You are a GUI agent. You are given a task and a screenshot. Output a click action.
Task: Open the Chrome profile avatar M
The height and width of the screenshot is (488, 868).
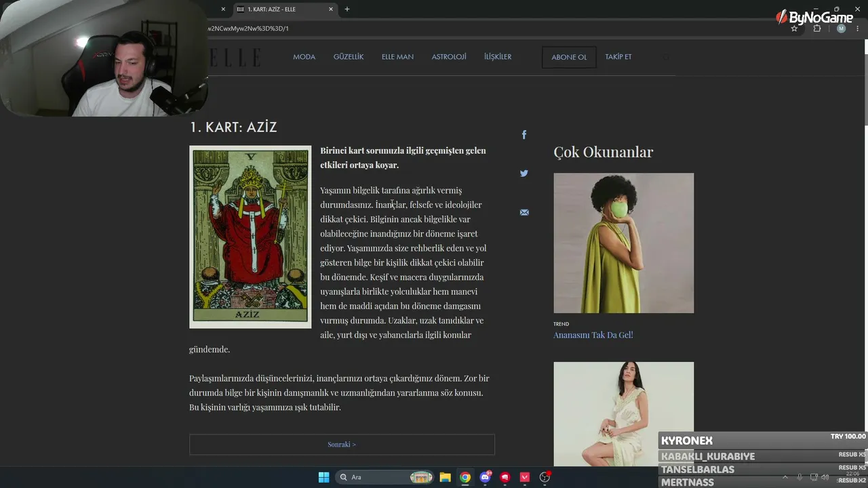click(x=841, y=28)
